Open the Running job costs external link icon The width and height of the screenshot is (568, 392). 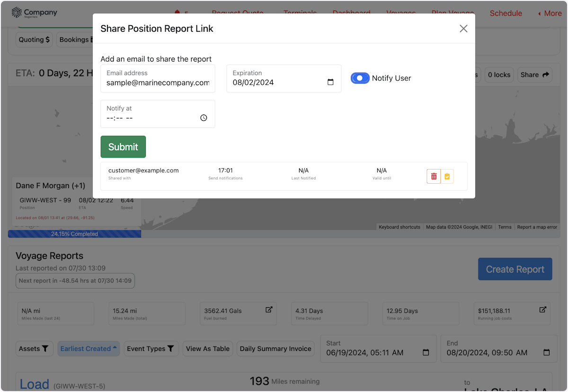point(542,310)
